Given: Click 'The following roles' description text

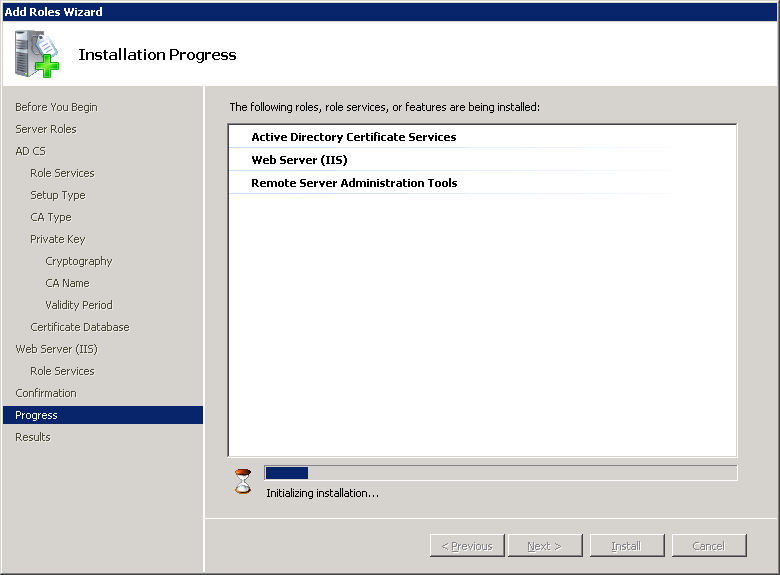Looking at the screenshot, I should click(385, 107).
